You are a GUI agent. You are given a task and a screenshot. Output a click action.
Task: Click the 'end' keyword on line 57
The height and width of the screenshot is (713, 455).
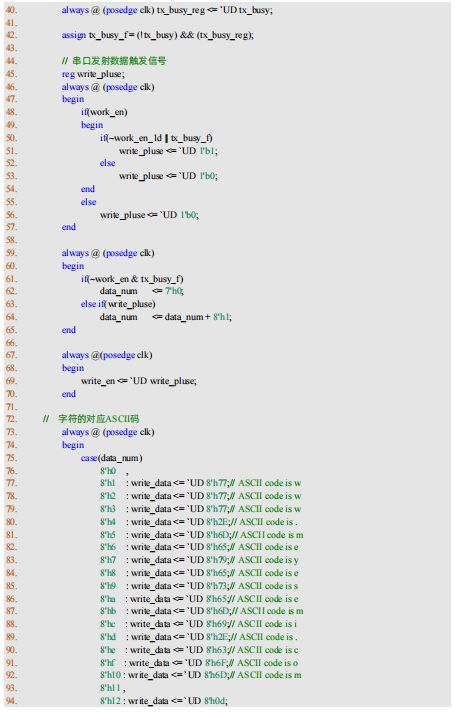69,227
